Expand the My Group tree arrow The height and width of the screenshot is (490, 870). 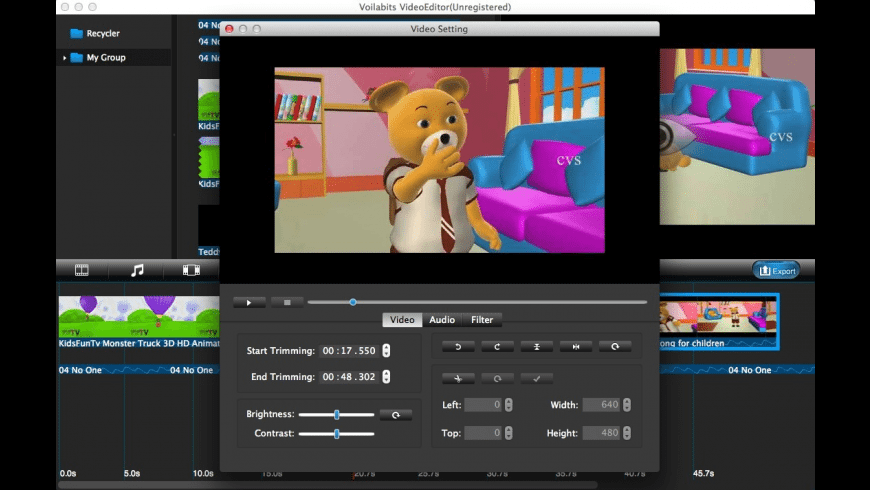64,58
